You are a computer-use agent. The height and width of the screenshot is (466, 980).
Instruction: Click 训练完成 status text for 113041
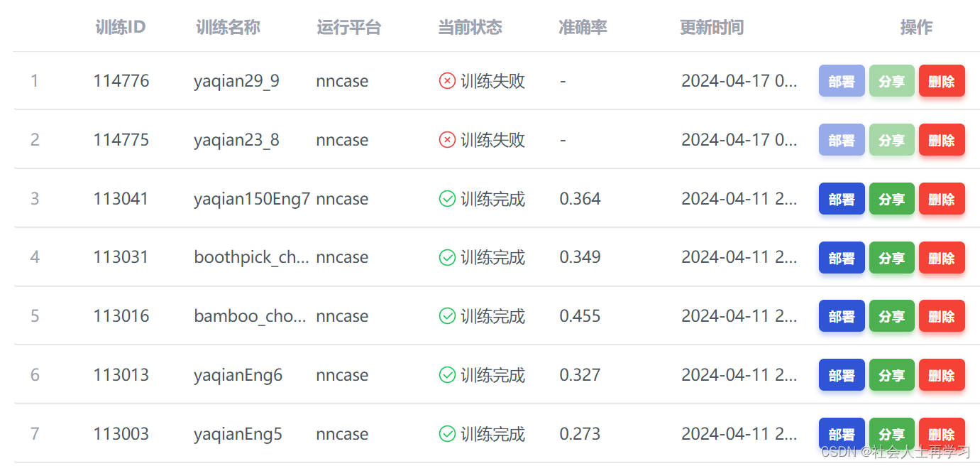coord(493,199)
